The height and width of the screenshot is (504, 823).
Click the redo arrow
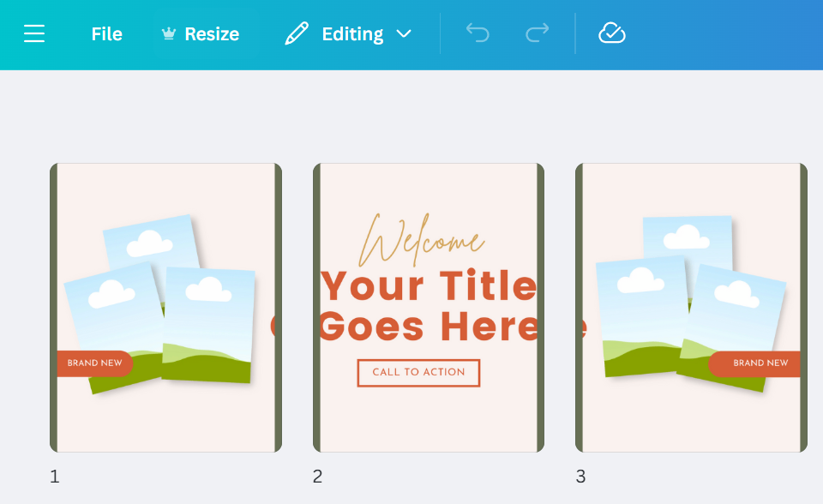(538, 33)
